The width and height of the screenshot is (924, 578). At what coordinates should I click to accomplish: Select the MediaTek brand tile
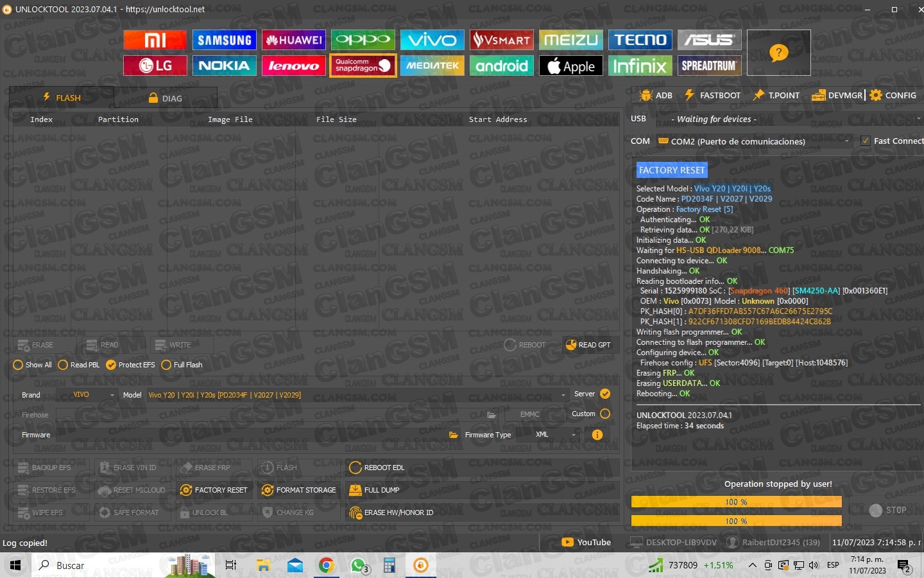pyautogui.click(x=432, y=66)
